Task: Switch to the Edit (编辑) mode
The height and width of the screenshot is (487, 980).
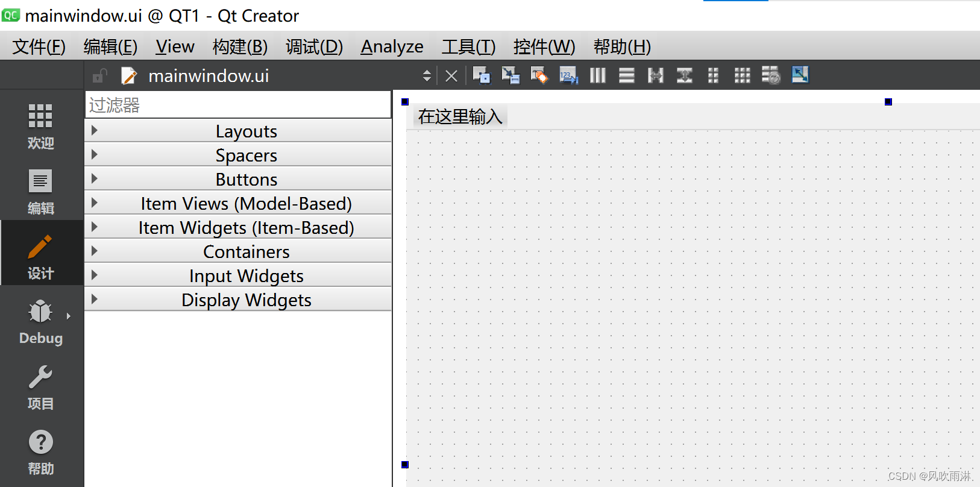Action: [41, 192]
